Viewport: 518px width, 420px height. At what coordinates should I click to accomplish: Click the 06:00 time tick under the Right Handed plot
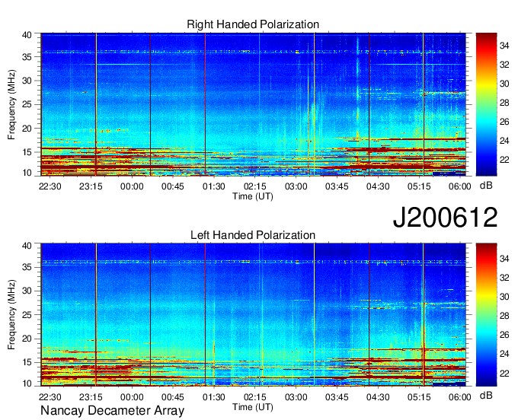pos(459,186)
